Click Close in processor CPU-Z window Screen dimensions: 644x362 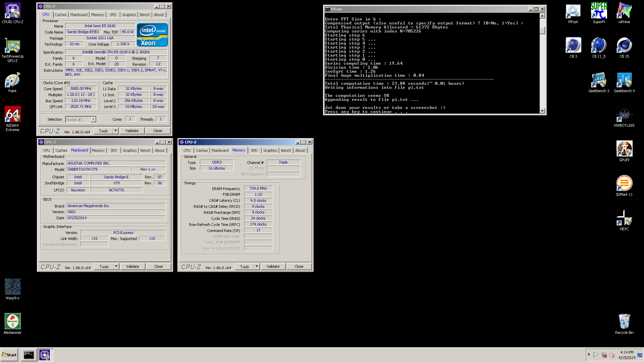(158, 131)
